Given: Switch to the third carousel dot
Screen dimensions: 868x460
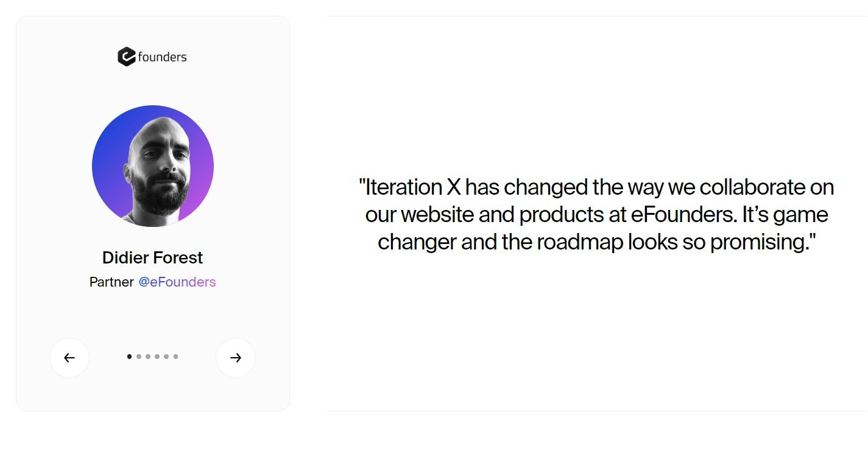Looking at the screenshot, I should (148, 357).
